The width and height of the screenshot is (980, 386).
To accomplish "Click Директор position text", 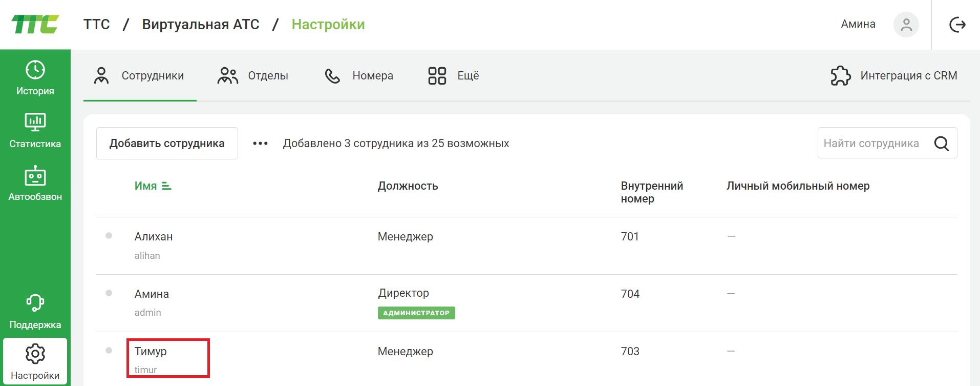I will coord(403,293).
